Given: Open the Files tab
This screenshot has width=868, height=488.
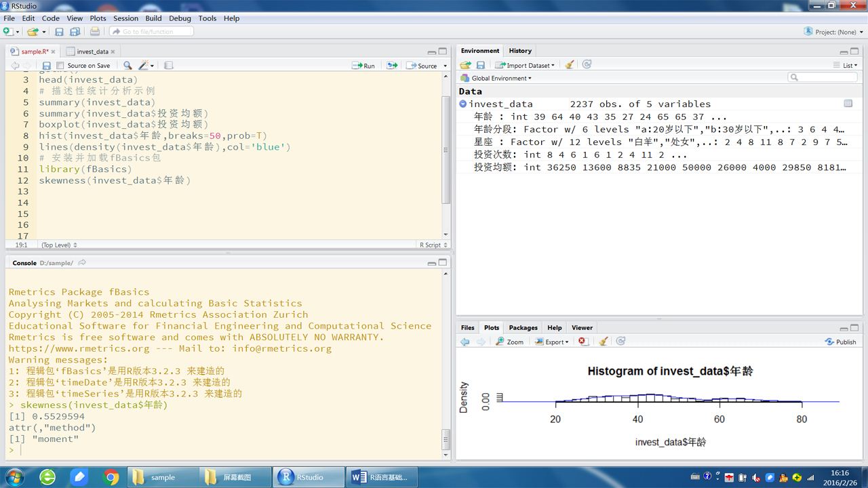Looking at the screenshot, I should click(468, 327).
